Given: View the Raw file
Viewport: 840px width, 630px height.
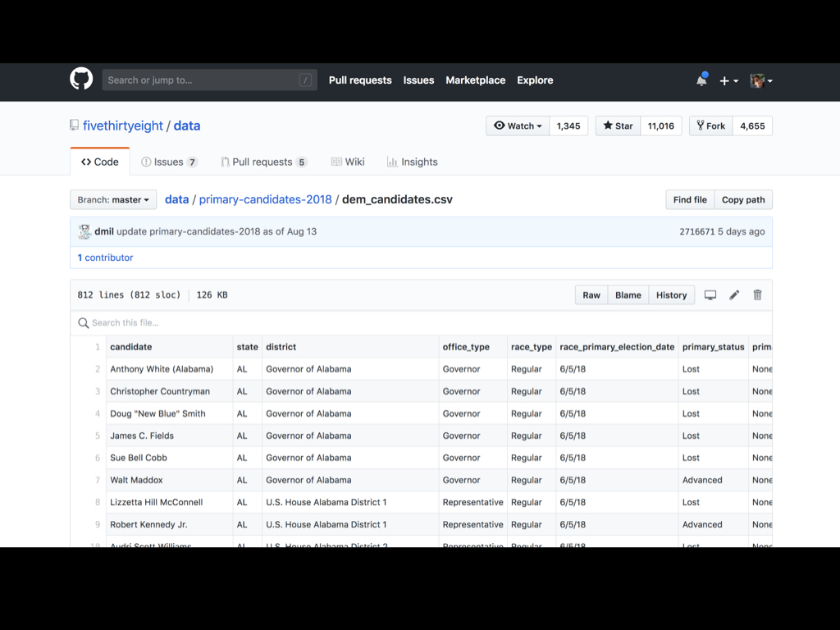Looking at the screenshot, I should [x=591, y=295].
